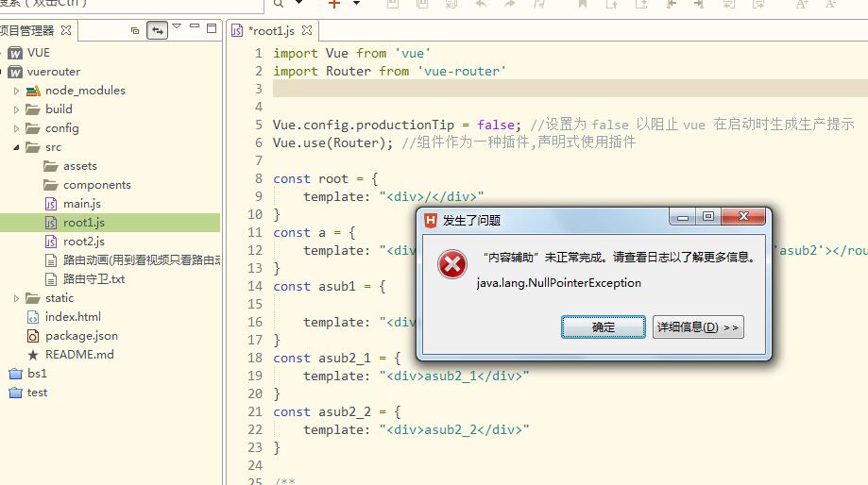This screenshot has width=868, height=485.
Task: Click collapse all icon in project manager
Action: (x=135, y=31)
